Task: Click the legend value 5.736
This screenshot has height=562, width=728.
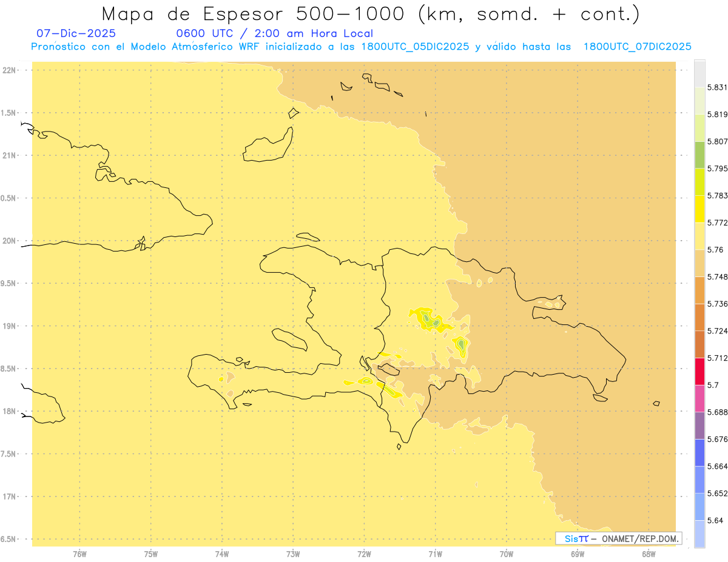Action: [717, 304]
